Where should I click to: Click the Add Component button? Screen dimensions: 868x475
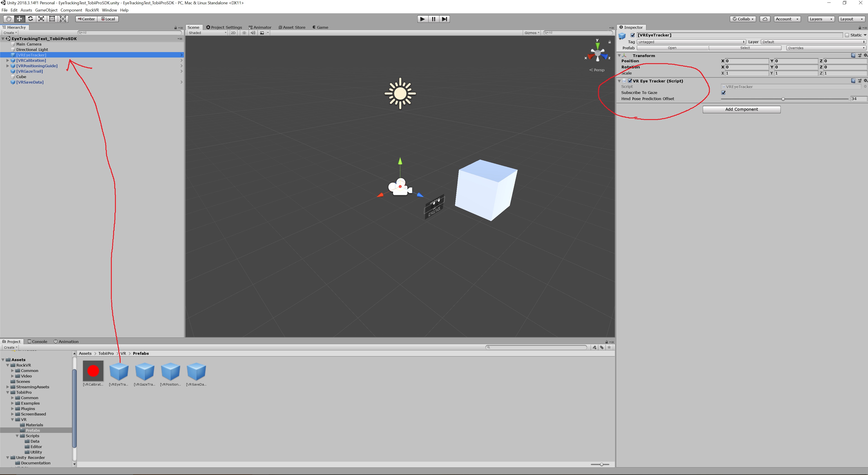click(741, 109)
